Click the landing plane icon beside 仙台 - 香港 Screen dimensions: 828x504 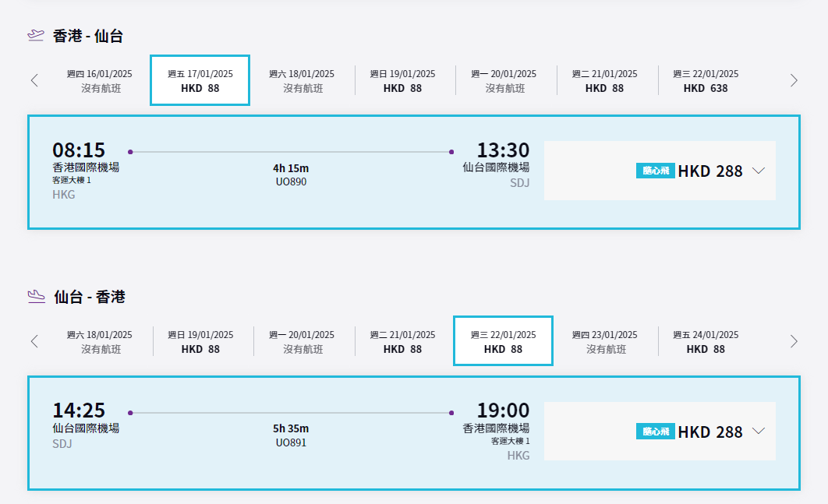pyautogui.click(x=36, y=296)
